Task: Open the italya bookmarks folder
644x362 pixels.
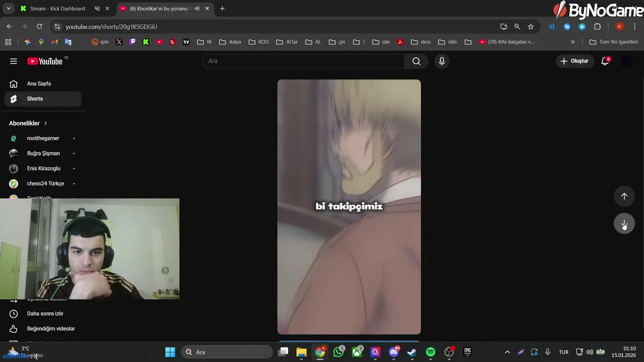Action: point(230,42)
